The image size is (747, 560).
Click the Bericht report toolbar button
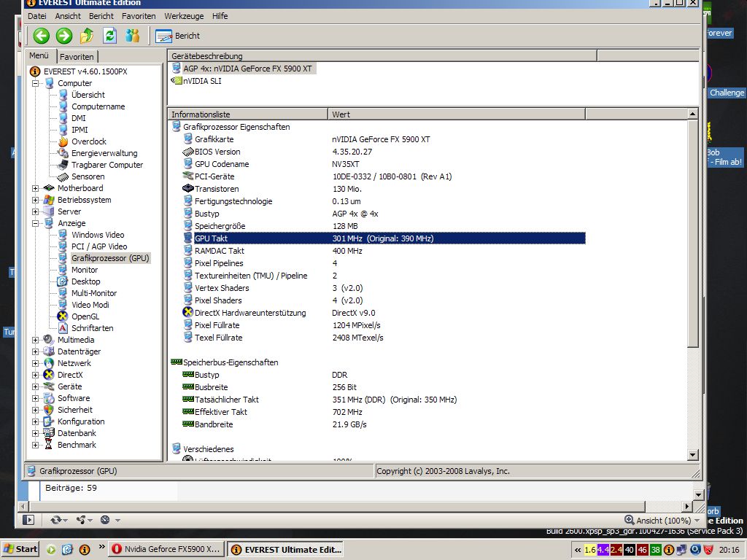[x=178, y=36]
